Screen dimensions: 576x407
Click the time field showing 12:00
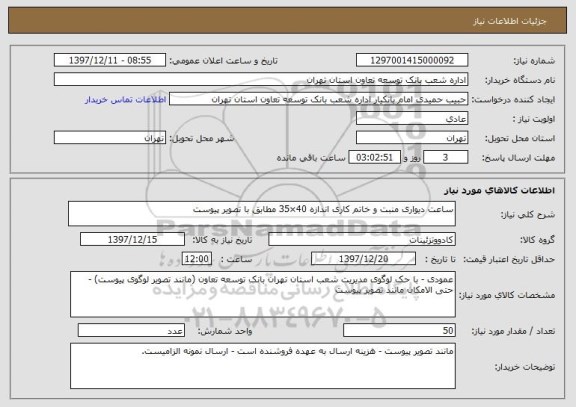pos(197,259)
